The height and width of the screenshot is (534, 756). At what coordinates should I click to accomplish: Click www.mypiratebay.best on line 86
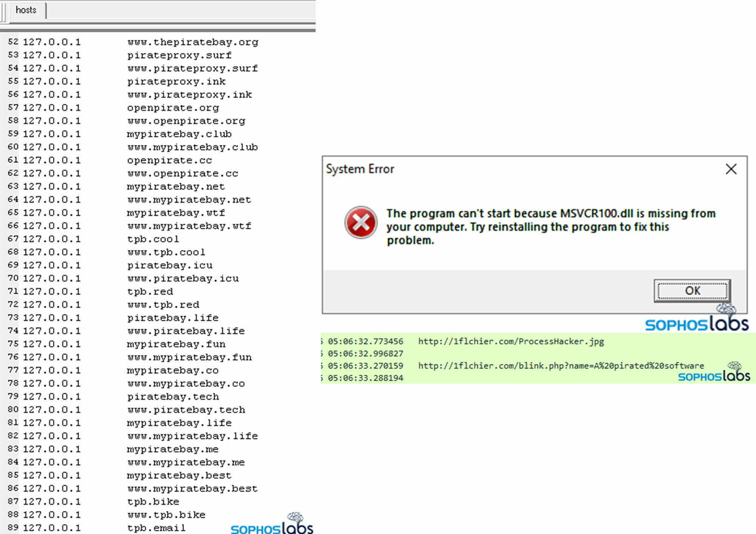pos(193,488)
